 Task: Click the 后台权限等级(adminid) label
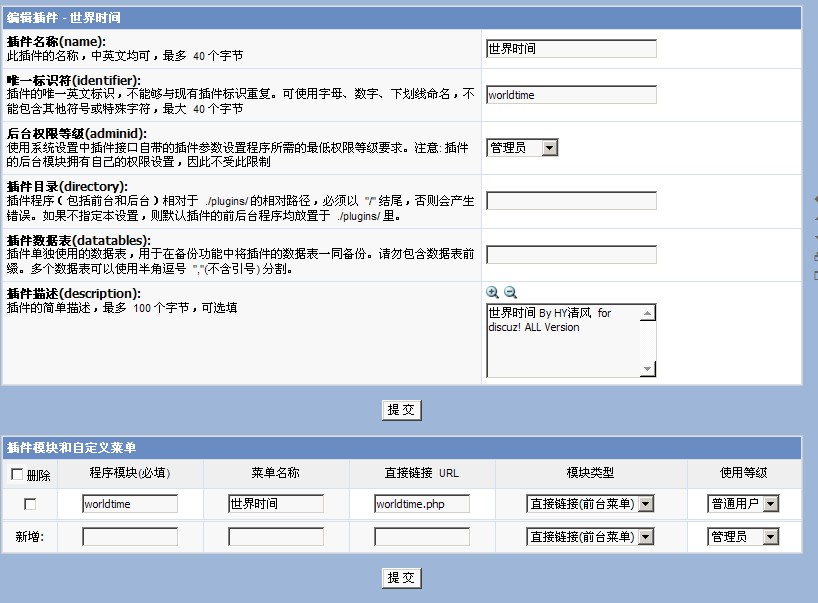[x=77, y=134]
